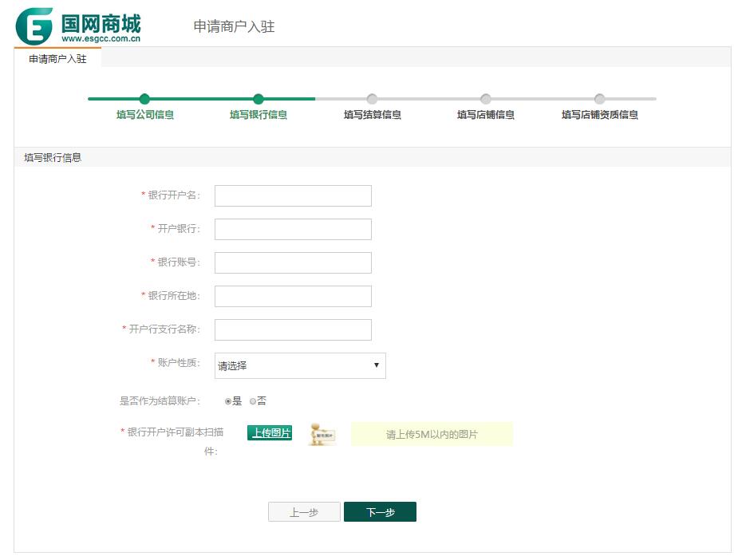This screenshot has width=746, height=560.
Task: Click the 填写银行信息 section header
Action: coord(53,157)
